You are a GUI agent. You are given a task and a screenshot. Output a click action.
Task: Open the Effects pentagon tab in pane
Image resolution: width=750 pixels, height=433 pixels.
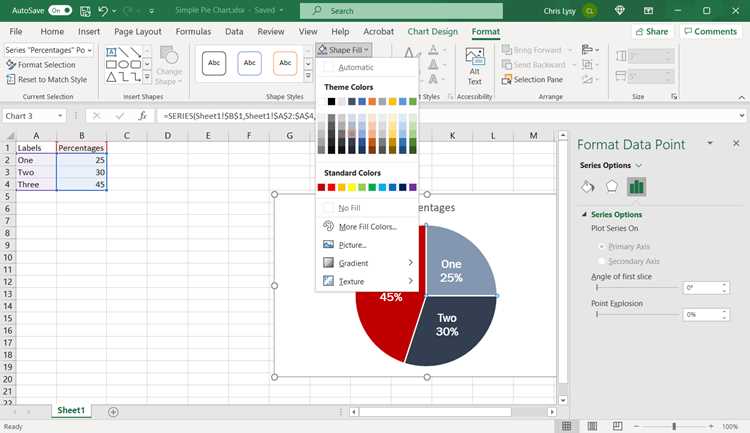pos(611,187)
